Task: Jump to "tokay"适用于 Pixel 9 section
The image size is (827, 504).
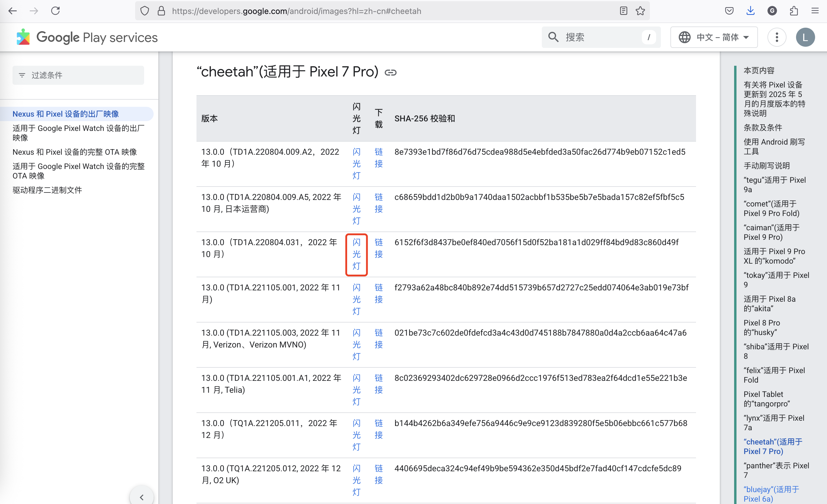Action: click(x=776, y=280)
